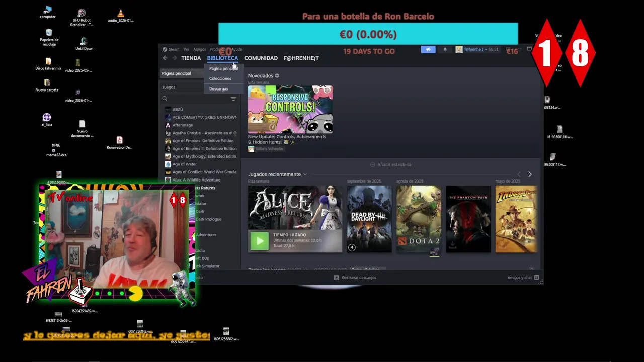Open the library filter options icon
The height and width of the screenshot is (362, 644).
233,99
